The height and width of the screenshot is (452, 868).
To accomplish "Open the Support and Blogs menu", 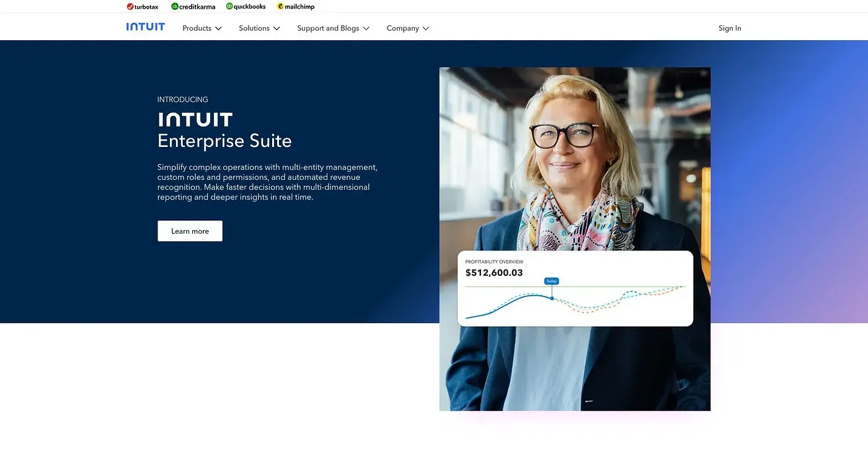I will 334,28.
